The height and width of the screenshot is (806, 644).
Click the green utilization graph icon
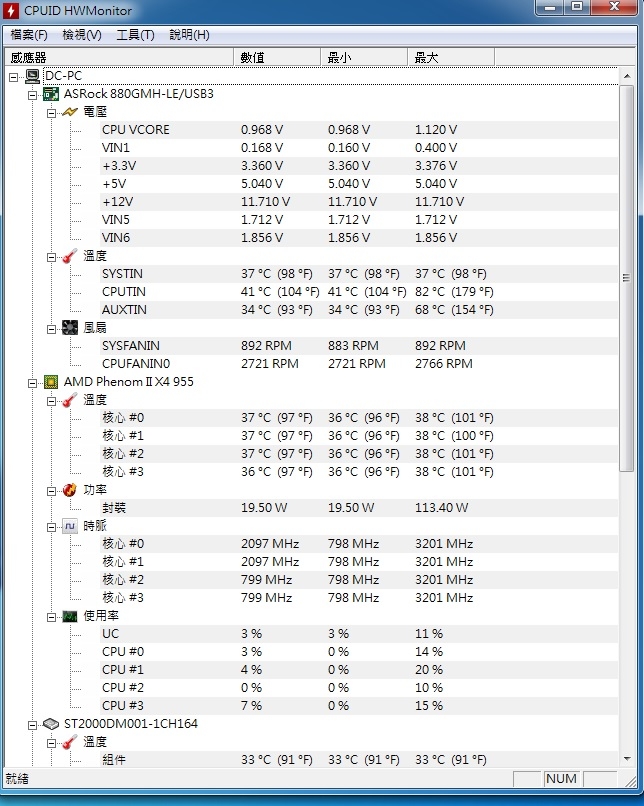(x=69, y=616)
